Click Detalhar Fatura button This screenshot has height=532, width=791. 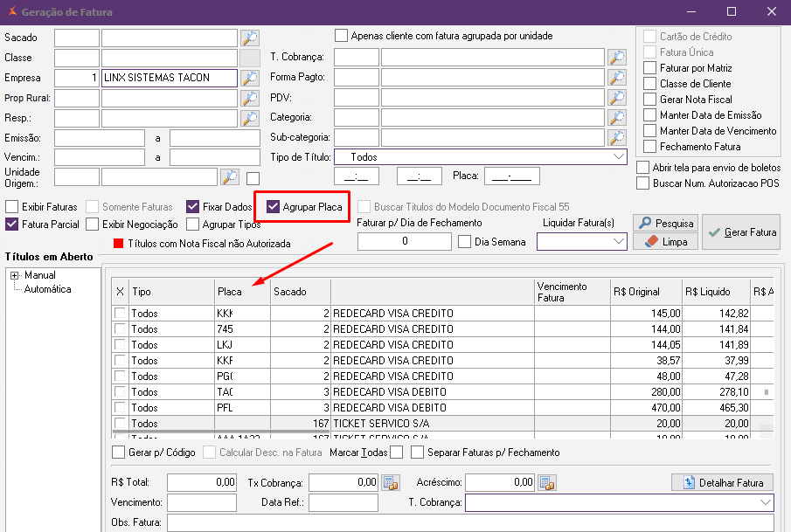722,482
